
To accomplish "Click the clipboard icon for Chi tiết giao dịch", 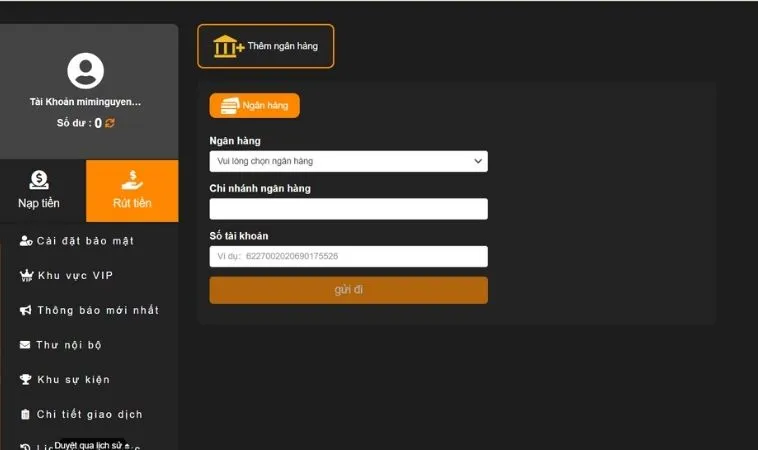I will (x=26, y=414).
